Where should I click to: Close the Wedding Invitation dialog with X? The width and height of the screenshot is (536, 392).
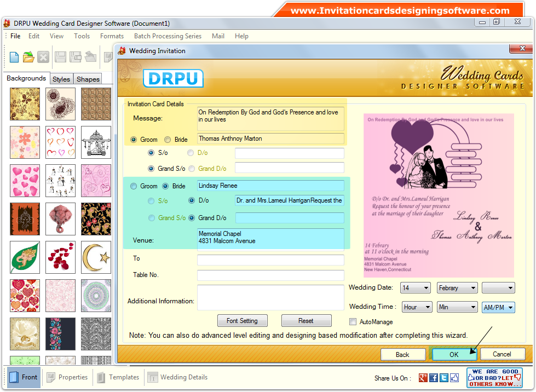pos(522,49)
